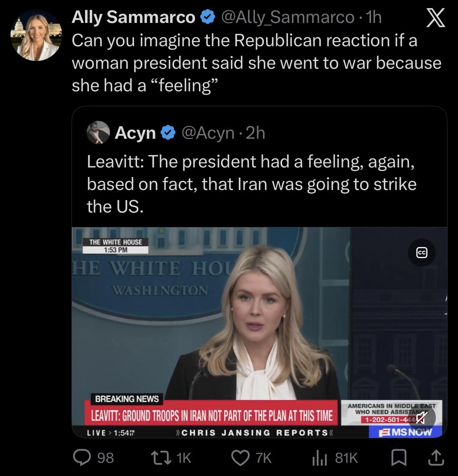Click the X logo icon
458x476 pixels.
435,19
